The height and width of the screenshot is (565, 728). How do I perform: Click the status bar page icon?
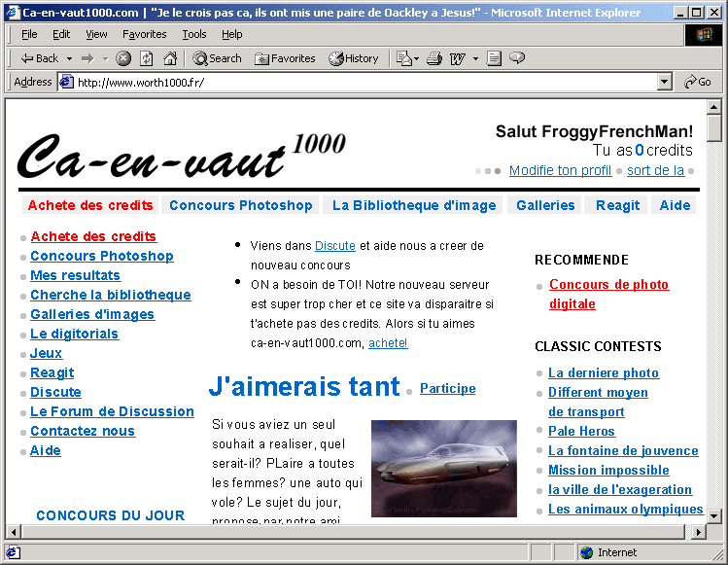(x=13, y=552)
